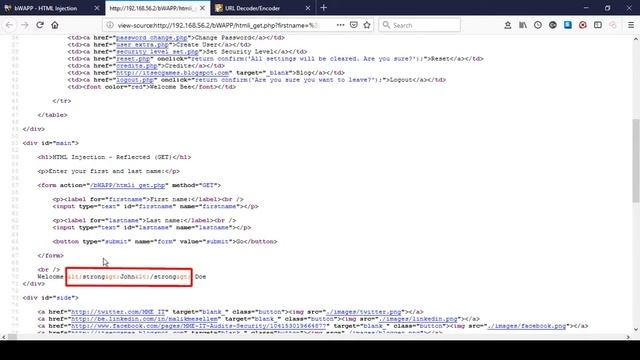Viewport: 640px width, 360px height.
Task: Close the URL Decoder/Encoder tab
Action: (x=308, y=8)
